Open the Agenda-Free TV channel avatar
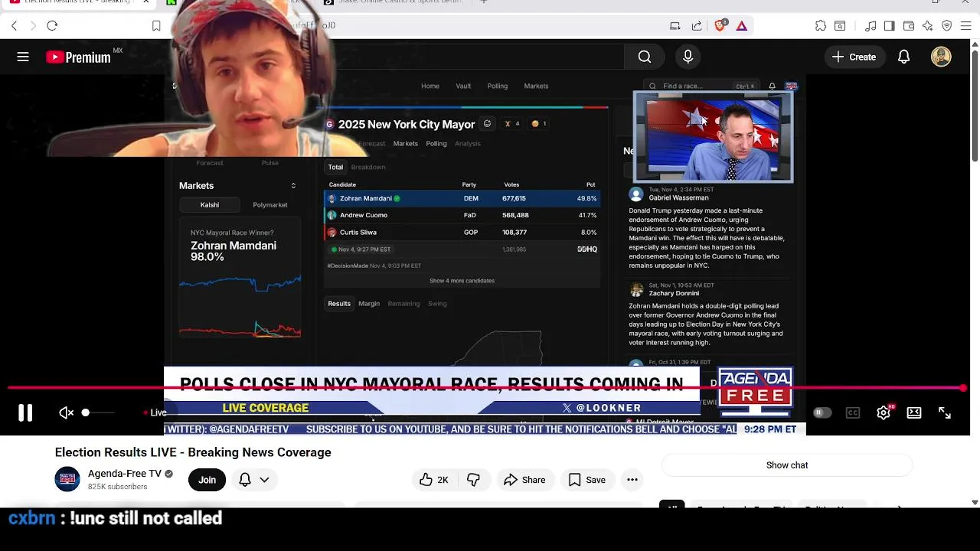 click(67, 479)
